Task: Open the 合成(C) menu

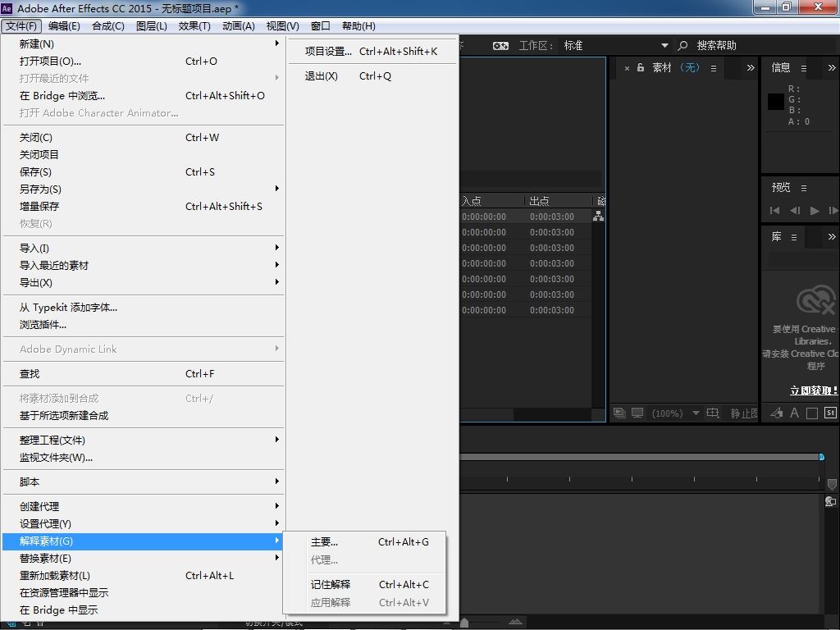Action: (x=107, y=25)
